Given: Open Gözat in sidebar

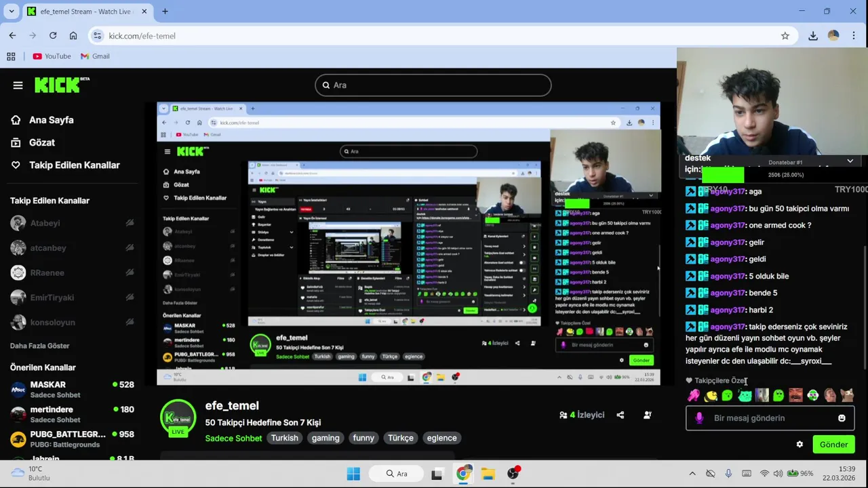Looking at the screenshot, I should [x=33, y=142].
